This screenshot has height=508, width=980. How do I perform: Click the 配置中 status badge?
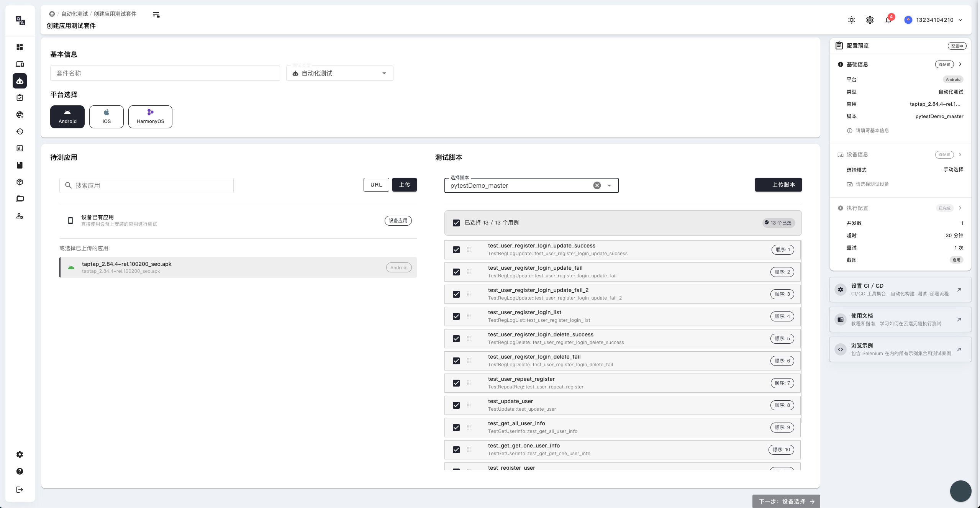coord(957,46)
